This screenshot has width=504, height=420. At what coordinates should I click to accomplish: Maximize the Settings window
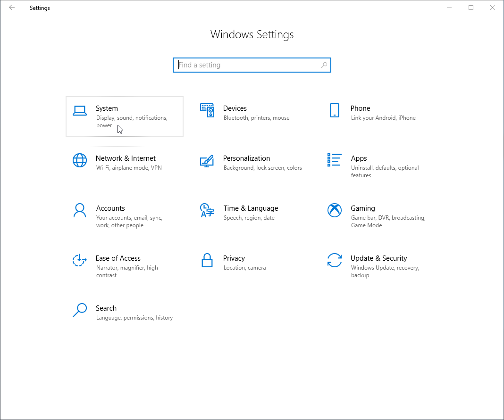click(471, 8)
